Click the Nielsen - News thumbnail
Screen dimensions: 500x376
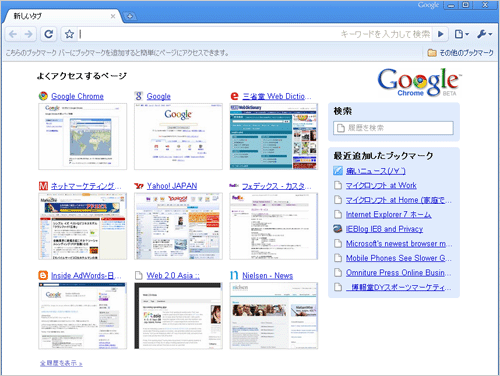pyautogui.click(x=274, y=316)
